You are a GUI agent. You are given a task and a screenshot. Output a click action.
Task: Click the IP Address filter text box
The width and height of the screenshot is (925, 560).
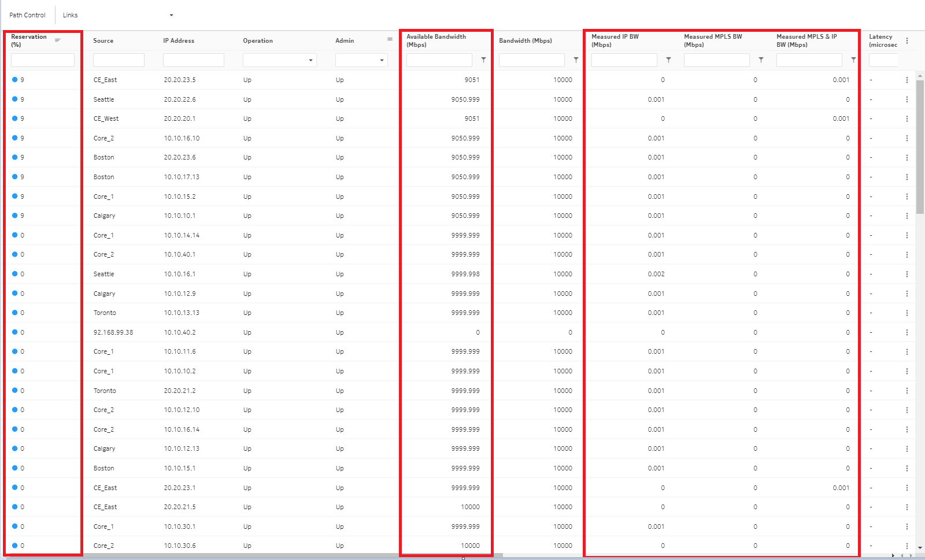tap(193, 60)
